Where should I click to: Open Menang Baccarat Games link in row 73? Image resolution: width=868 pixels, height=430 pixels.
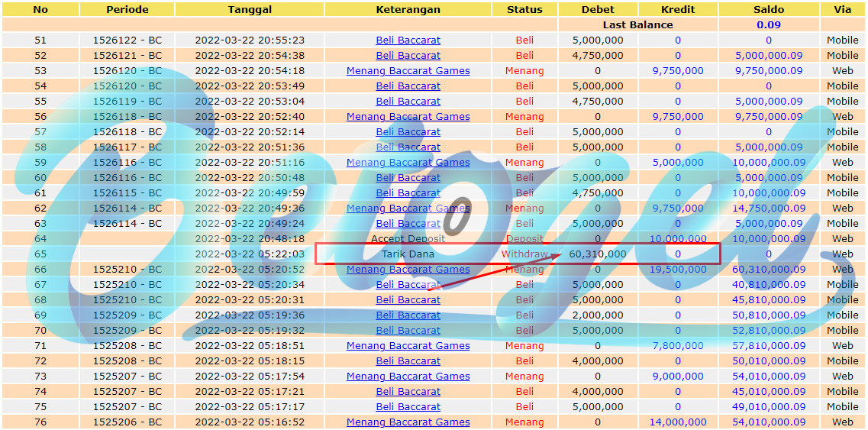(x=408, y=376)
